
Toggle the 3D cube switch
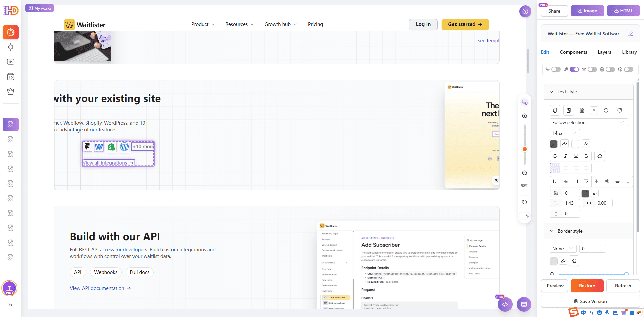[x=629, y=69]
